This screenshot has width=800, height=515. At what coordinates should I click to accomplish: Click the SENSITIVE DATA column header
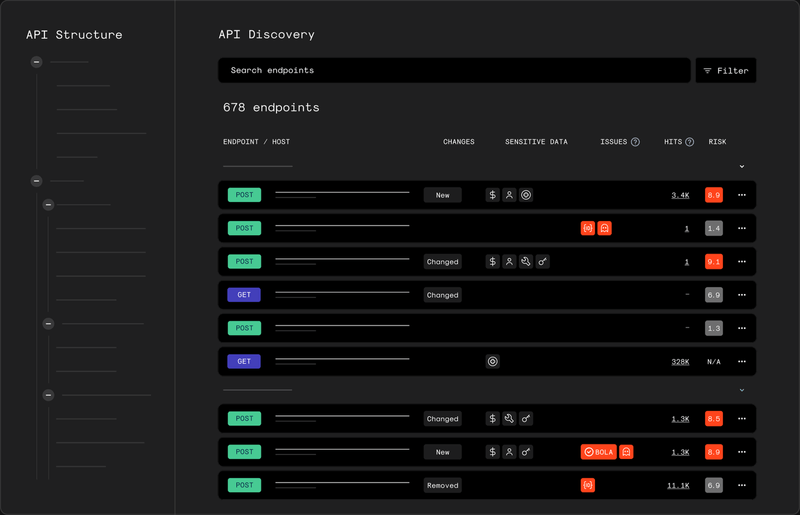(536, 142)
